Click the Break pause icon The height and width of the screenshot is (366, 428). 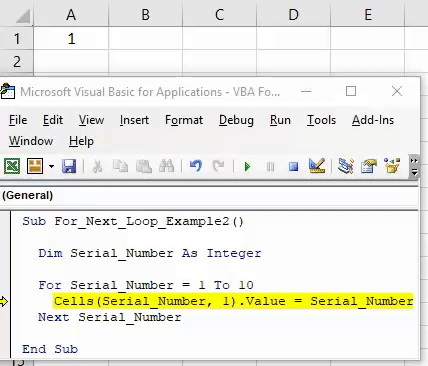pyautogui.click(x=270, y=166)
